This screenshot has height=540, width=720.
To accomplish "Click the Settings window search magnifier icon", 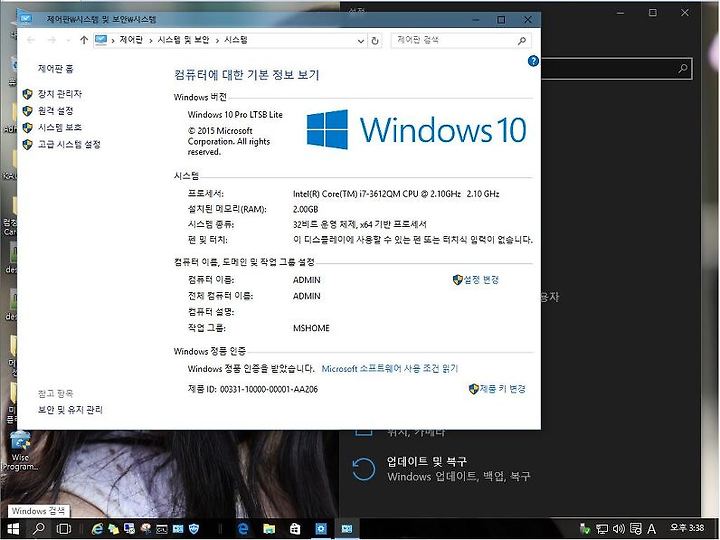I will 682,69.
